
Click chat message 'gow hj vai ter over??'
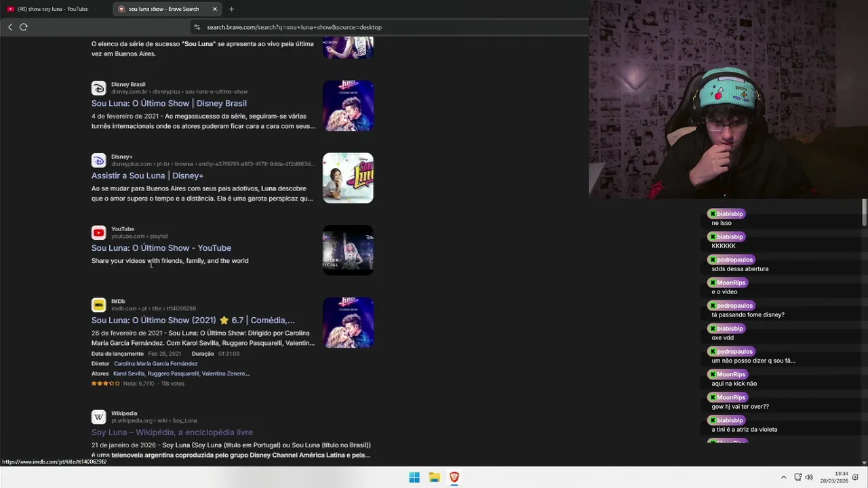741,407
